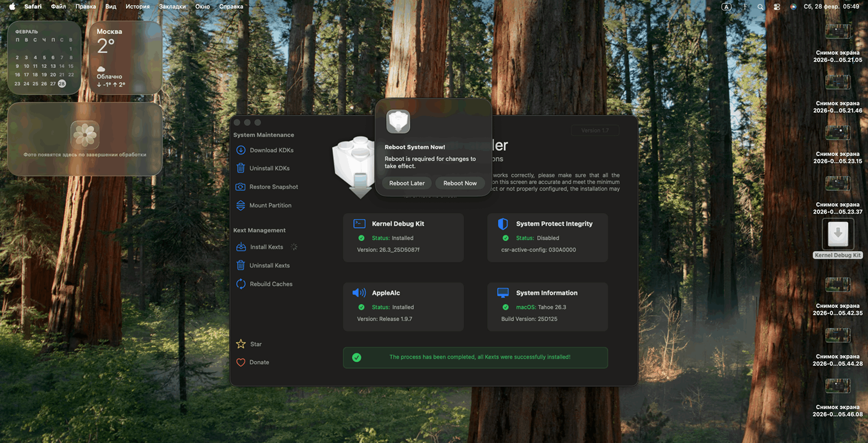Click the 'Облачно' text in weather widget
The height and width of the screenshot is (443, 868).
click(x=109, y=77)
